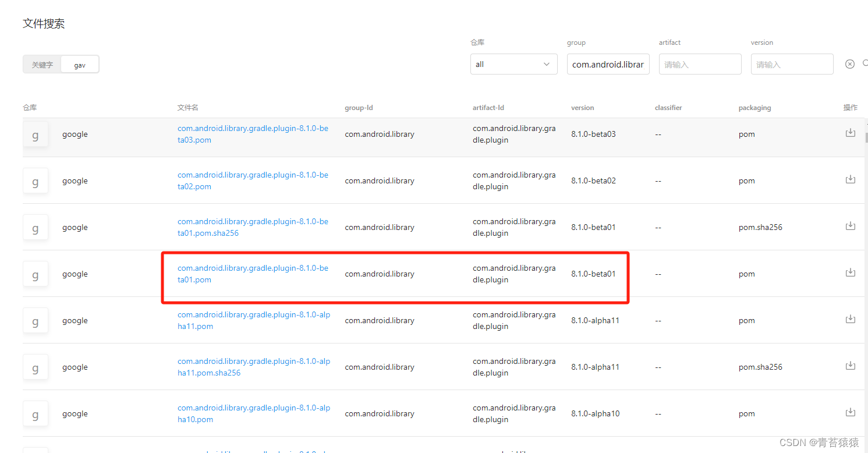Select the gav search mode tab

pyautogui.click(x=80, y=65)
